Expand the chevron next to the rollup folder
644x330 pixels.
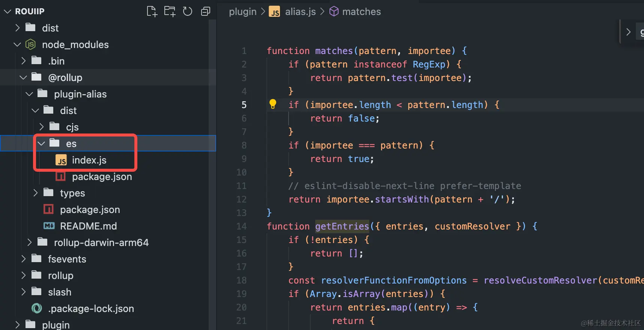[x=23, y=276]
